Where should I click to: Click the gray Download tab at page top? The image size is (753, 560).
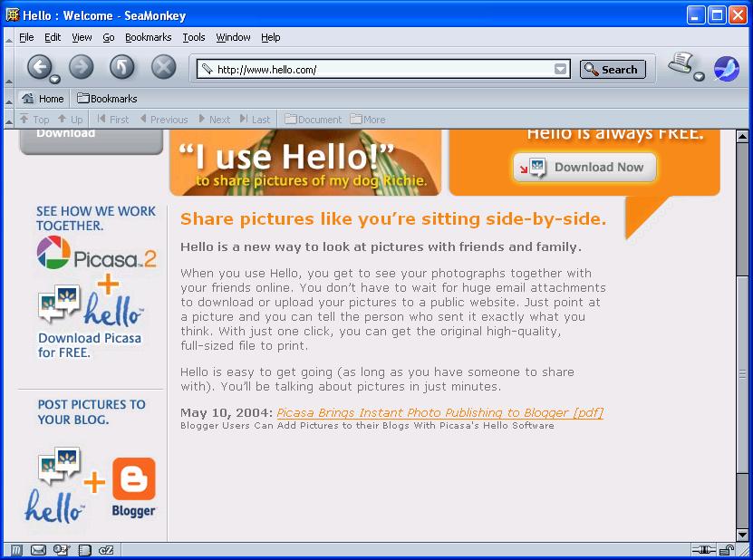(x=92, y=141)
